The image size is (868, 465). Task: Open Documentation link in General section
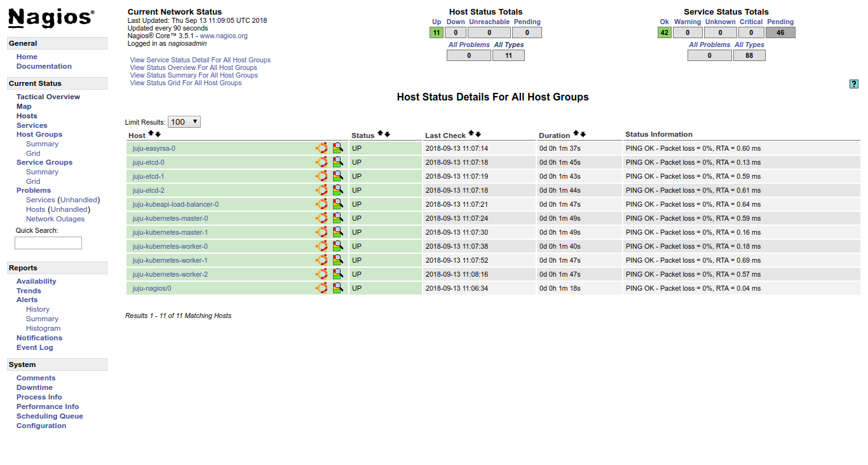point(44,66)
